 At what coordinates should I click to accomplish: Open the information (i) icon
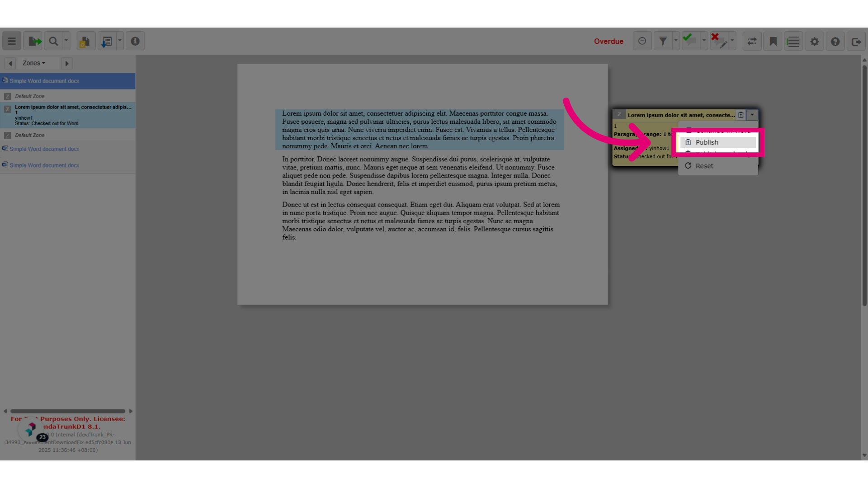click(135, 41)
